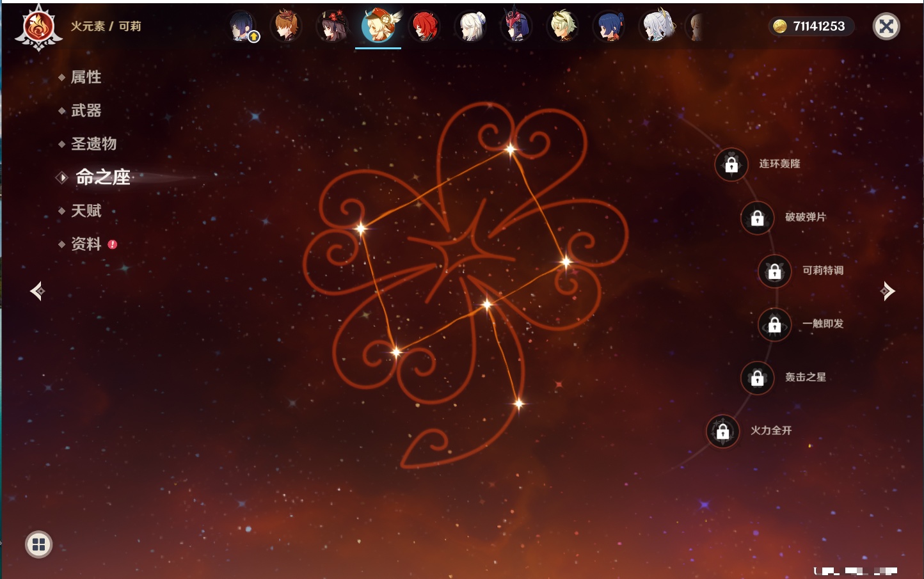The image size is (924, 579).
Task: Click the lock icon beside 连环轰隆
Action: (x=731, y=164)
